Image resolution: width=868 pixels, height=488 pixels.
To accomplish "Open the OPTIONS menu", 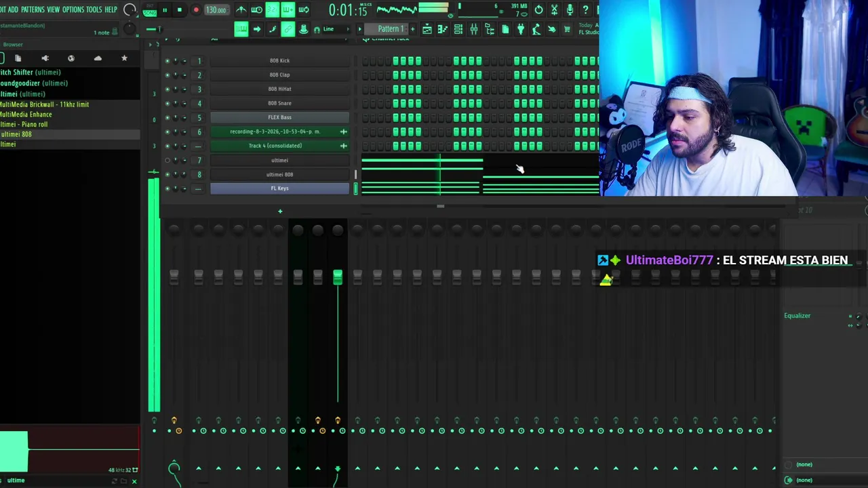I will (x=73, y=9).
